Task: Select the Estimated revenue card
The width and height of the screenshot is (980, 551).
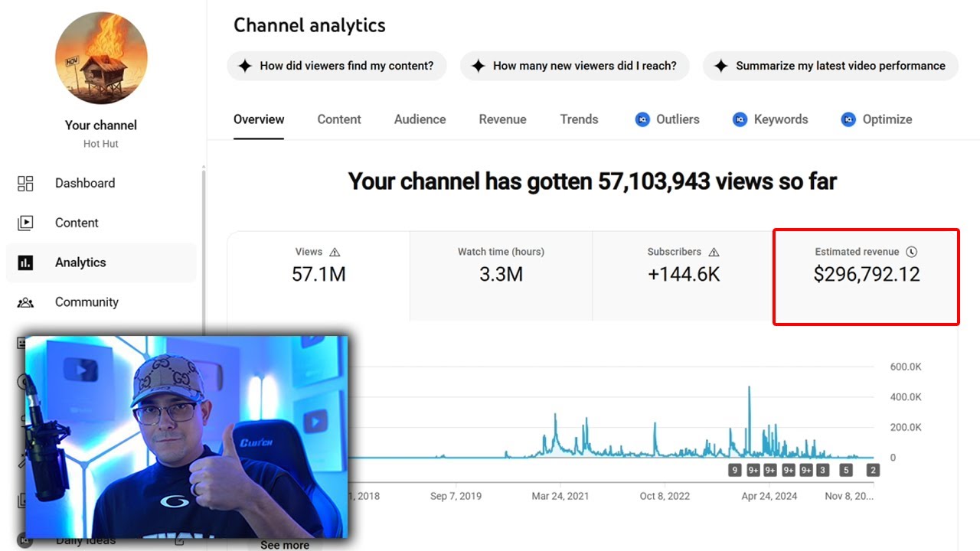Action: (867, 275)
